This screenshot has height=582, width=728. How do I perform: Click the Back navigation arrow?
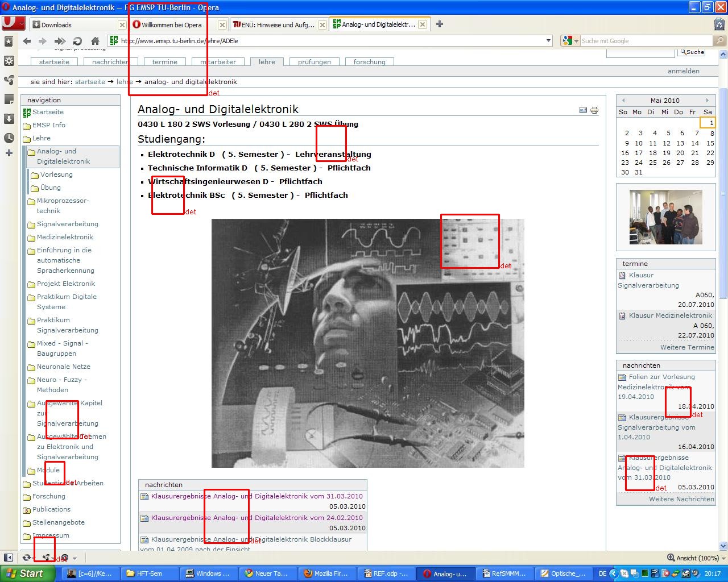click(x=27, y=41)
